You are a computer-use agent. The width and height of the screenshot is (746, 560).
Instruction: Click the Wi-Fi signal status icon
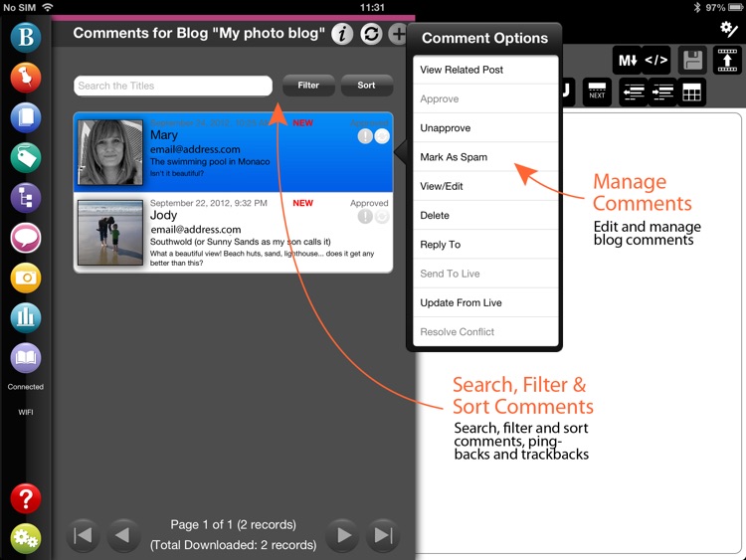(47, 7)
